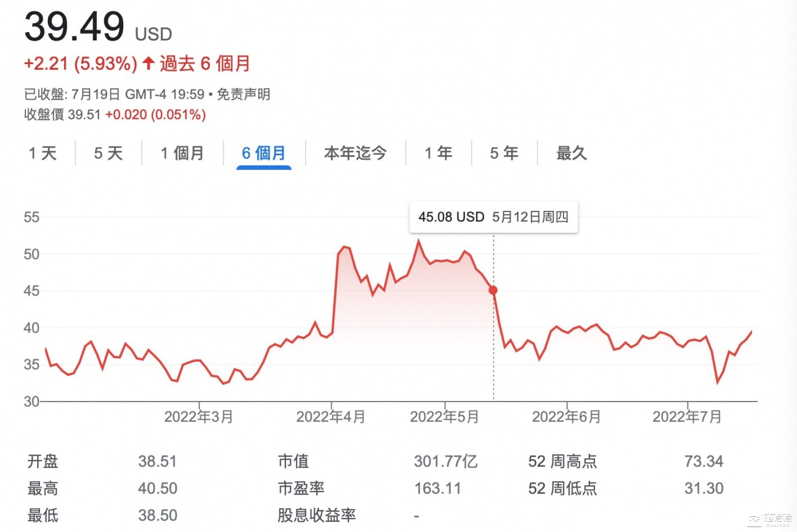The image size is (797, 532).
Task: Switch to the 1 天 time range
Action: (x=43, y=153)
